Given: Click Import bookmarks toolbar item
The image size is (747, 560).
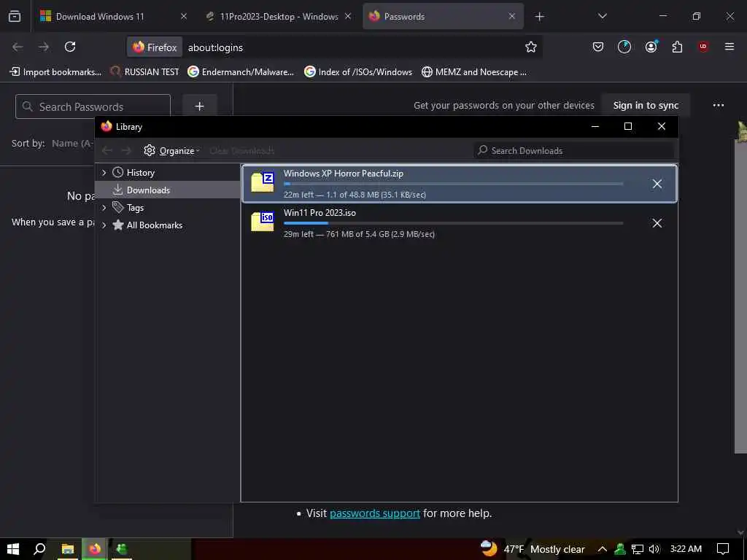Looking at the screenshot, I should (55, 72).
